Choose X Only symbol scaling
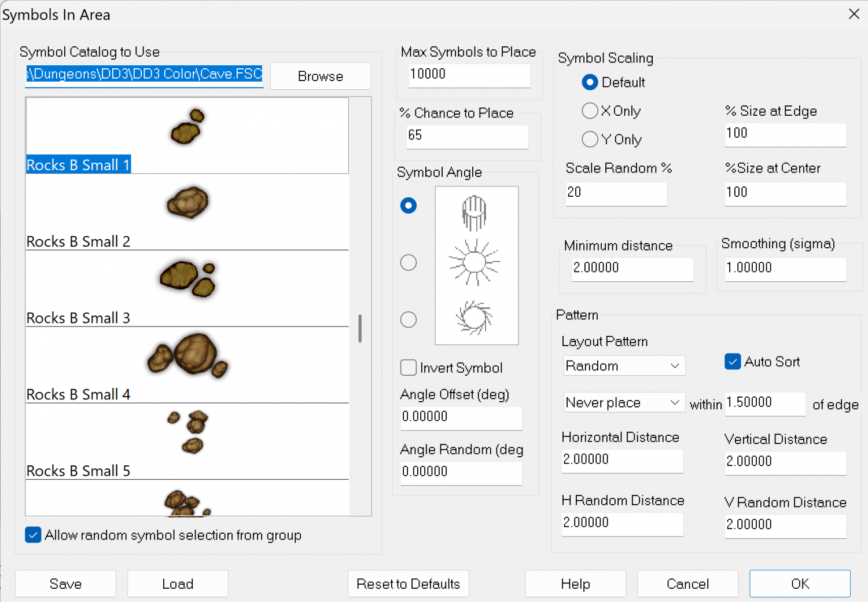868x602 pixels. [590, 111]
